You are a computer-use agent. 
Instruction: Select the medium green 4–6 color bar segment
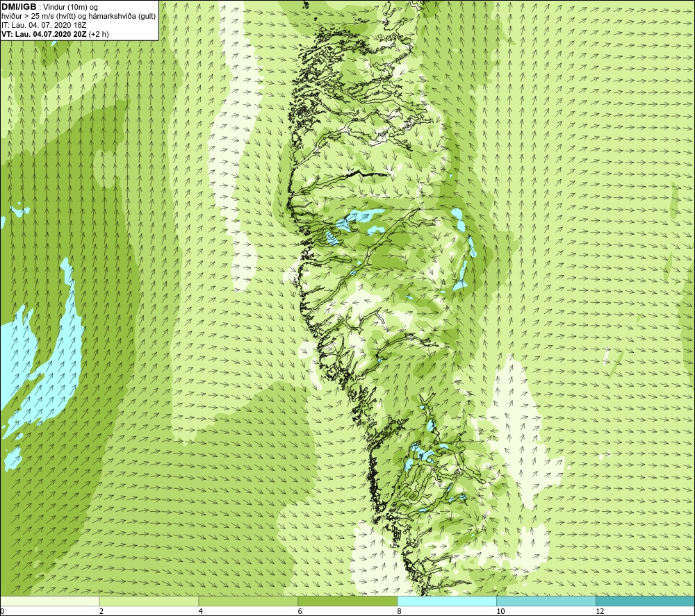tap(248, 601)
